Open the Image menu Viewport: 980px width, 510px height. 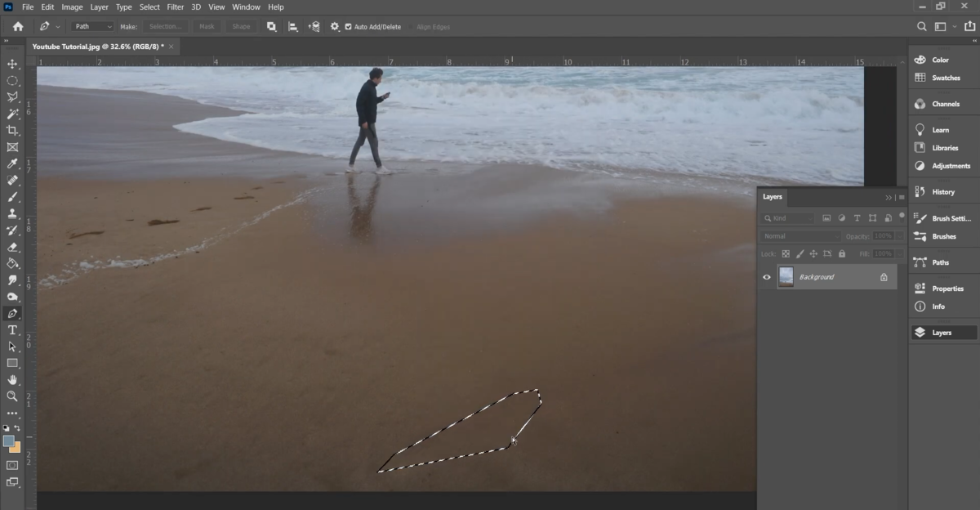pyautogui.click(x=72, y=7)
